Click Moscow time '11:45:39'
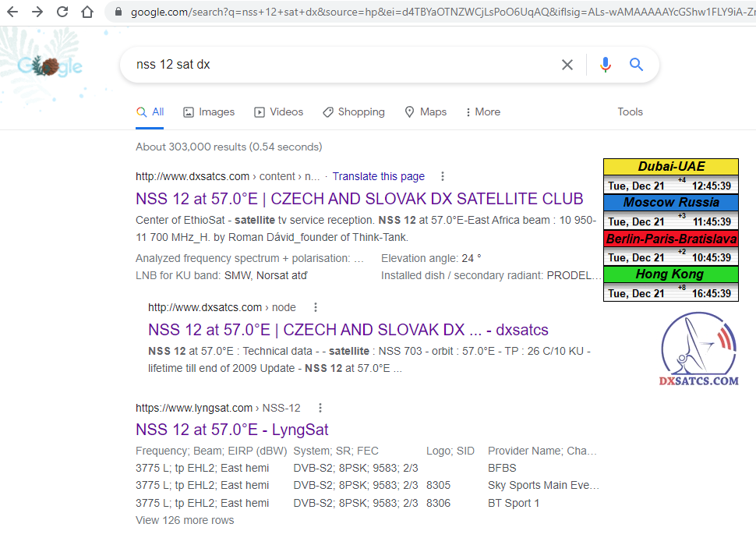Screen dimensions: 756x538 (711, 222)
